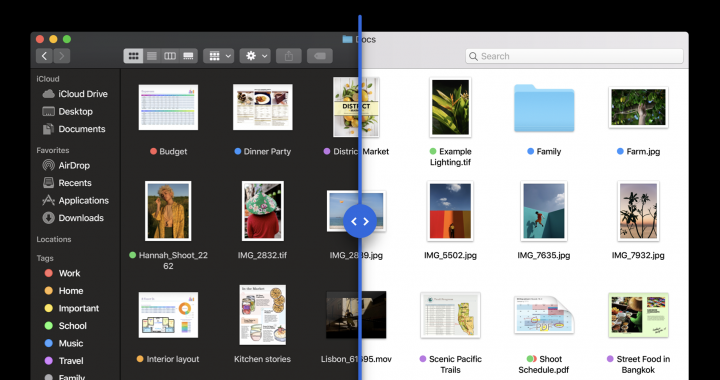Open AirDrop from Favorites
The height and width of the screenshot is (380, 720).
66,165
